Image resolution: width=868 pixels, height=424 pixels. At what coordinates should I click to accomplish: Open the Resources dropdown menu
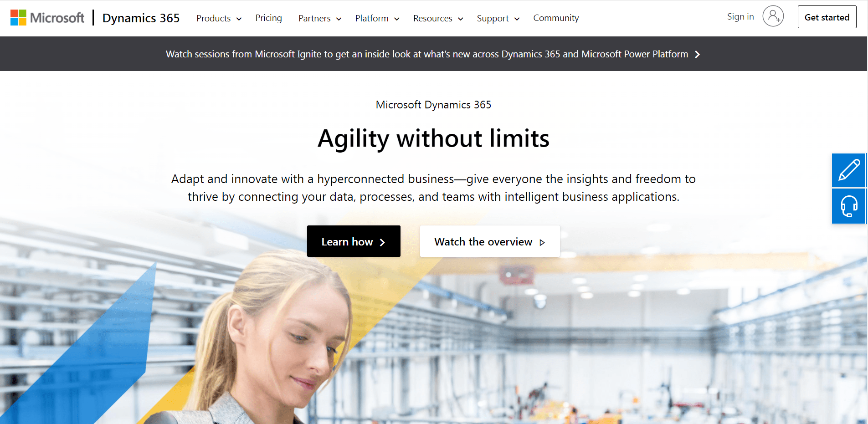[438, 18]
